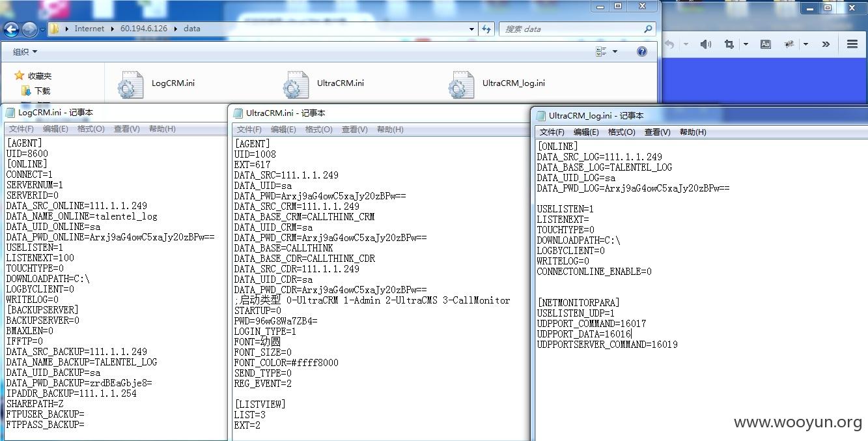Open the dropdown next to the crop tool

pyautogui.click(x=746, y=44)
